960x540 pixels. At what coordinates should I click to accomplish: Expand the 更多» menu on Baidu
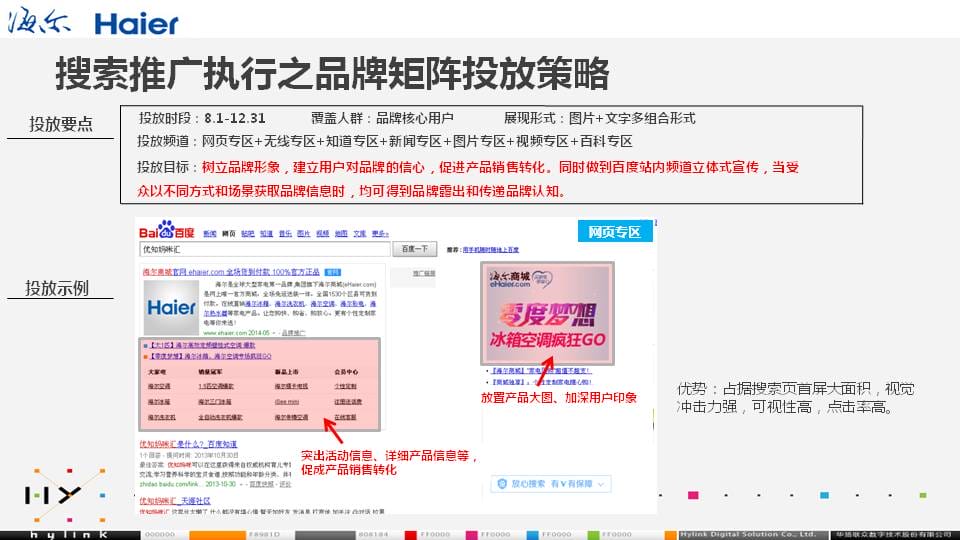(x=380, y=233)
